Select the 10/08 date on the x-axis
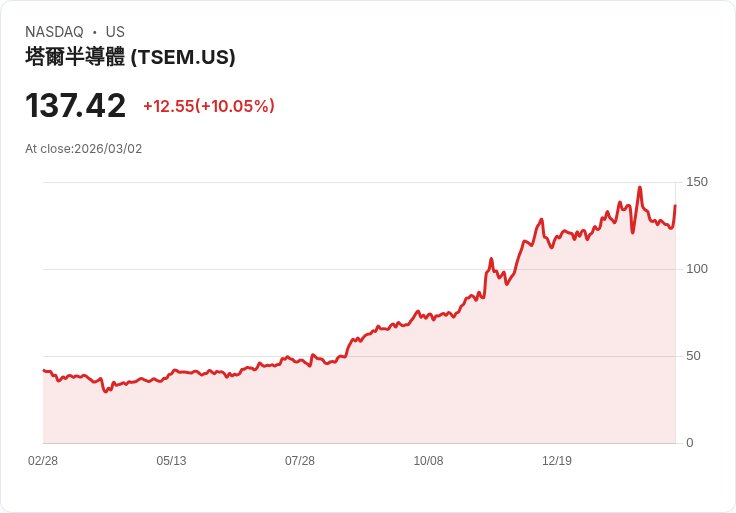This screenshot has height=513, width=736. (428, 461)
